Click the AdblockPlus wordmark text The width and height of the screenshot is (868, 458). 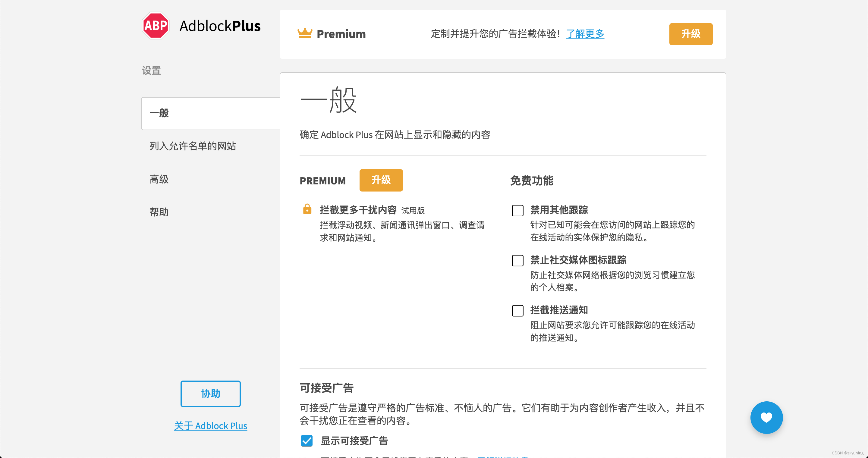pyautogui.click(x=220, y=26)
